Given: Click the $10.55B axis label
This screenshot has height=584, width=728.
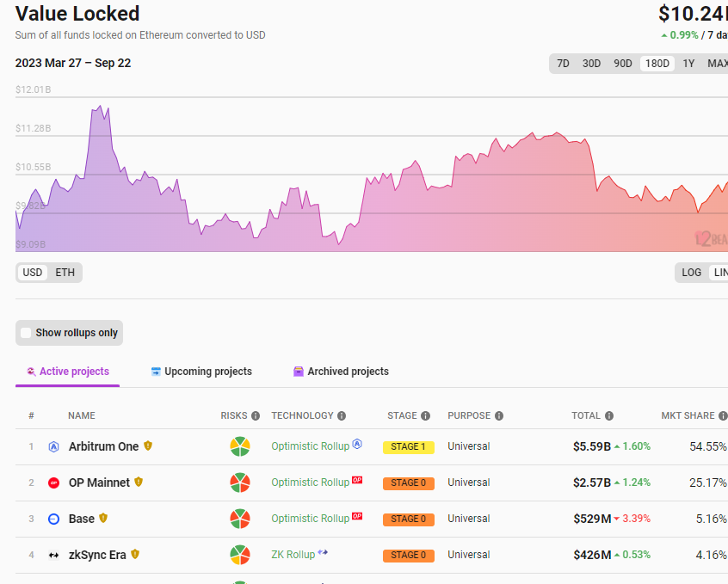Looking at the screenshot, I should [x=33, y=167].
